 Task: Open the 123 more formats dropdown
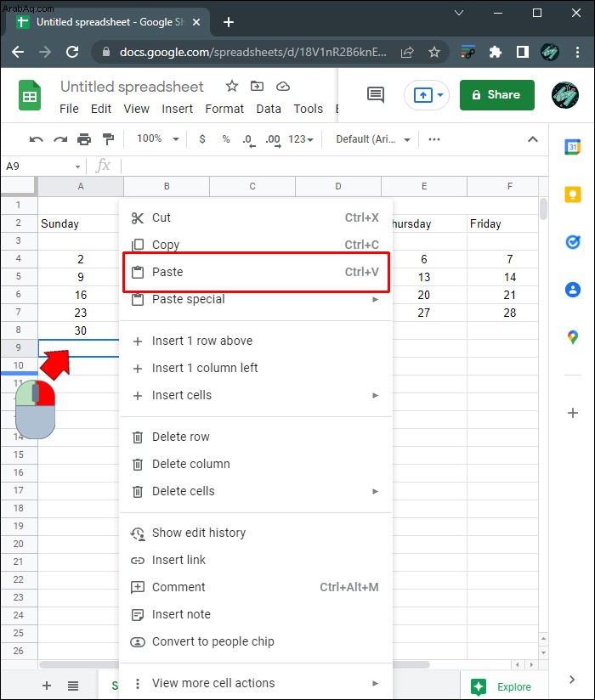pos(301,139)
